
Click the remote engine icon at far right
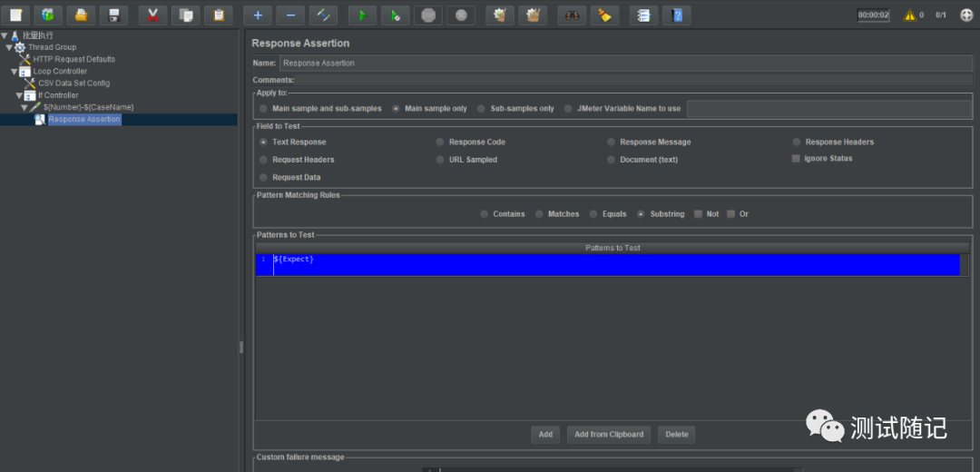click(966, 15)
